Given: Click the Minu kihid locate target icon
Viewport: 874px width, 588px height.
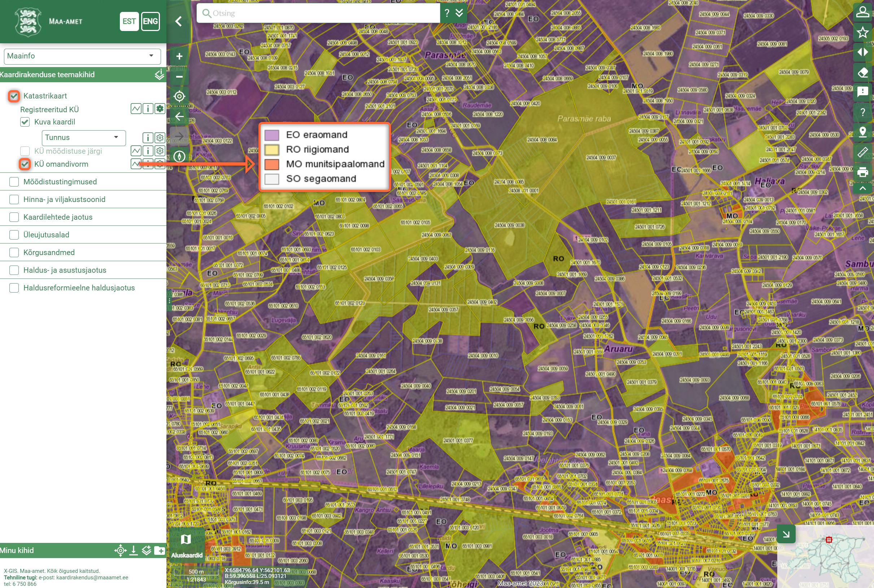Looking at the screenshot, I should click(x=121, y=550).
